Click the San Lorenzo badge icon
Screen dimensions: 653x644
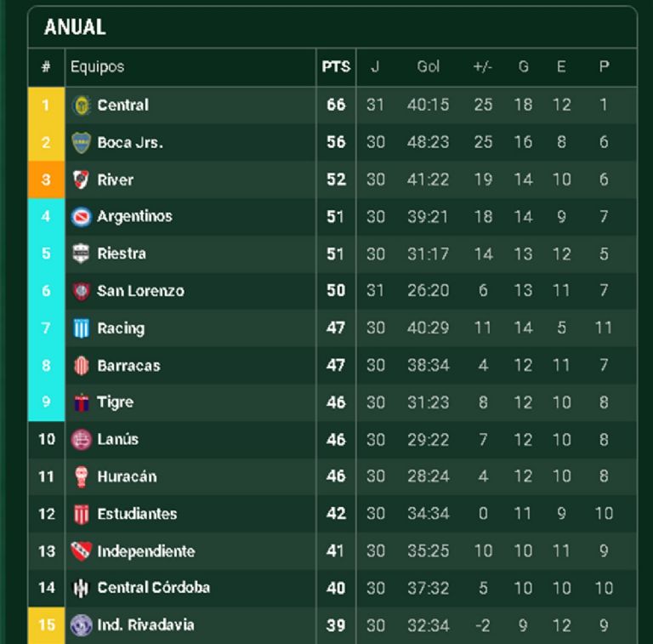coord(82,291)
